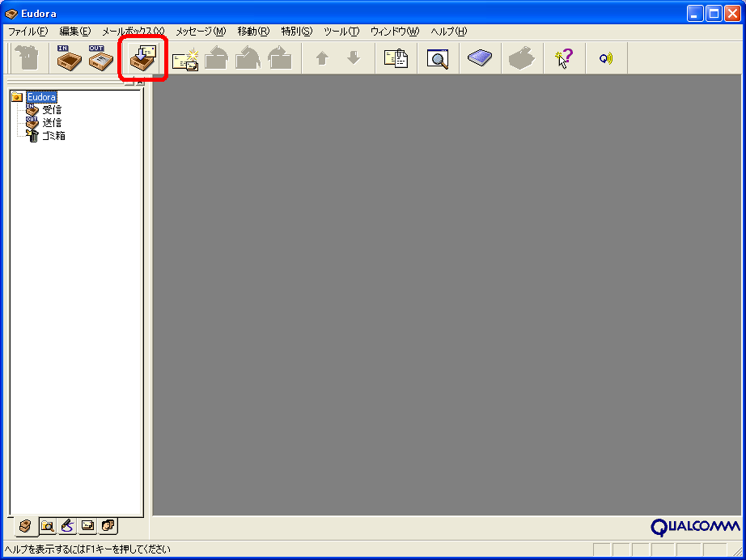Minimize the Eudora window
The width and height of the screenshot is (746, 560).
pos(695,14)
